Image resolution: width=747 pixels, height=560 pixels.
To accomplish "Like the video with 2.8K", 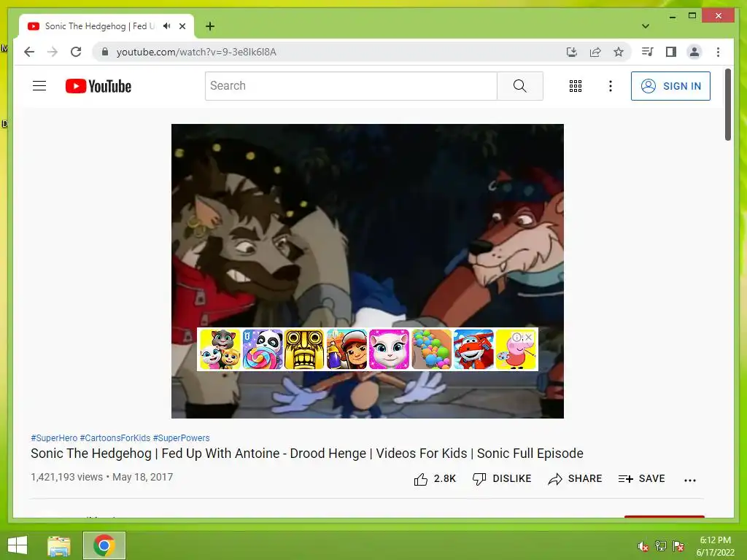I will coord(435,479).
